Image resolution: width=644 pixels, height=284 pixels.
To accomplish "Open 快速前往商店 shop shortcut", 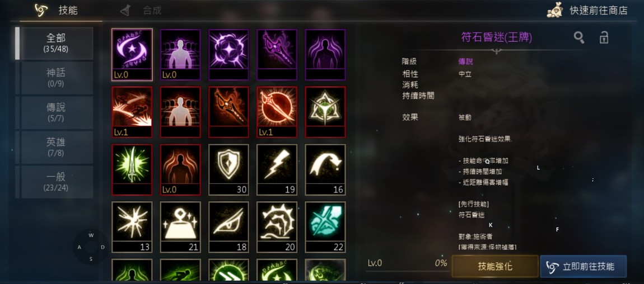I will point(587,10).
